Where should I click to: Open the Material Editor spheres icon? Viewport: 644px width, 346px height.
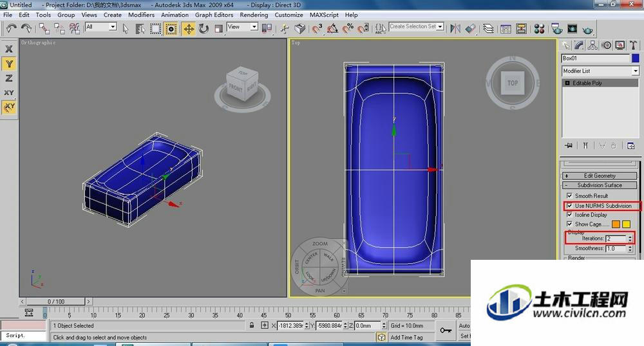tap(539, 29)
